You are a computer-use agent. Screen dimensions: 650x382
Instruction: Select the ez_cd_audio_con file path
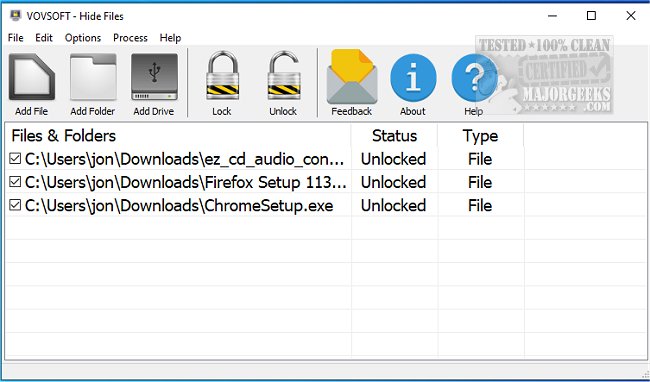(x=184, y=159)
